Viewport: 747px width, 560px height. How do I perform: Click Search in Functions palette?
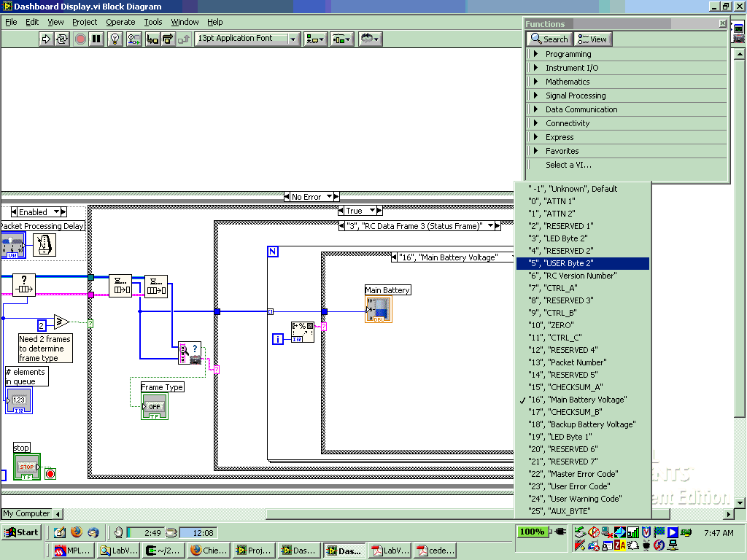click(x=549, y=39)
